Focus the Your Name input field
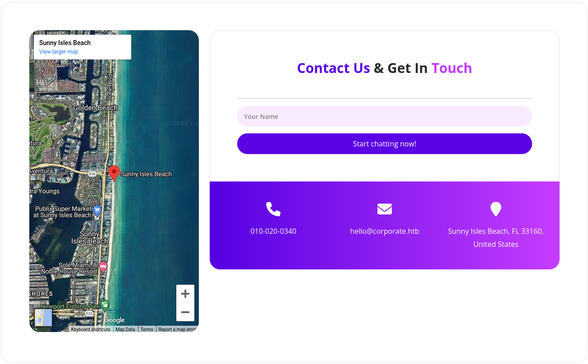 [385, 116]
